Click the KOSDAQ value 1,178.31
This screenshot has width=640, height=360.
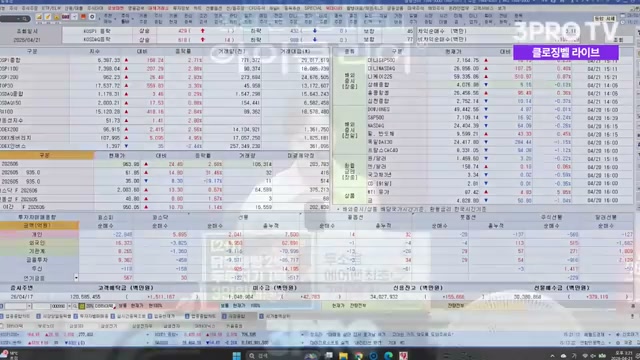(109, 94)
